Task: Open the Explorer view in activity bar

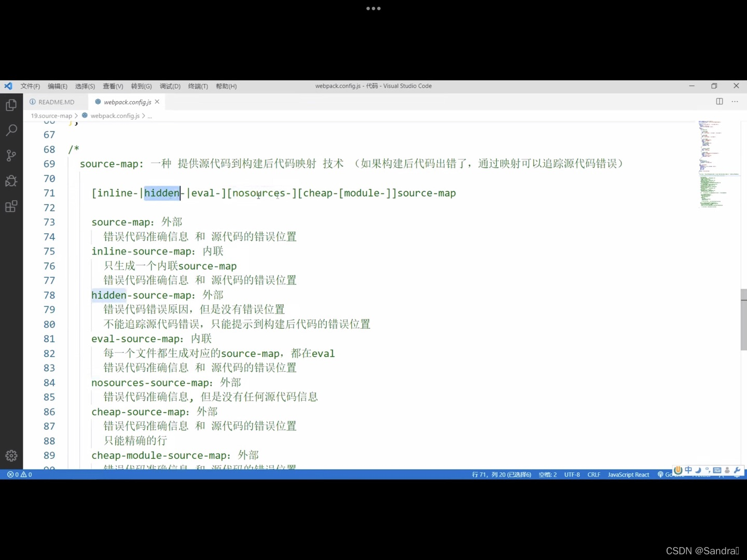Action: point(11,105)
